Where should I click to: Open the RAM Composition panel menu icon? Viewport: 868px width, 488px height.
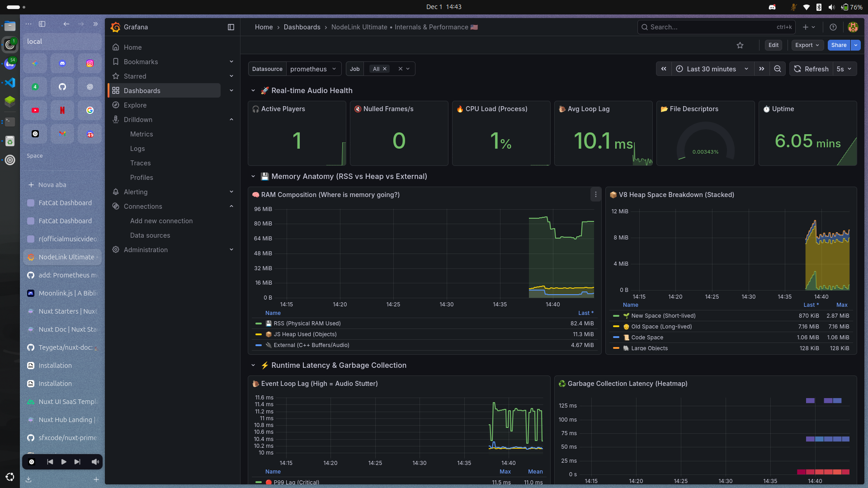(x=595, y=194)
